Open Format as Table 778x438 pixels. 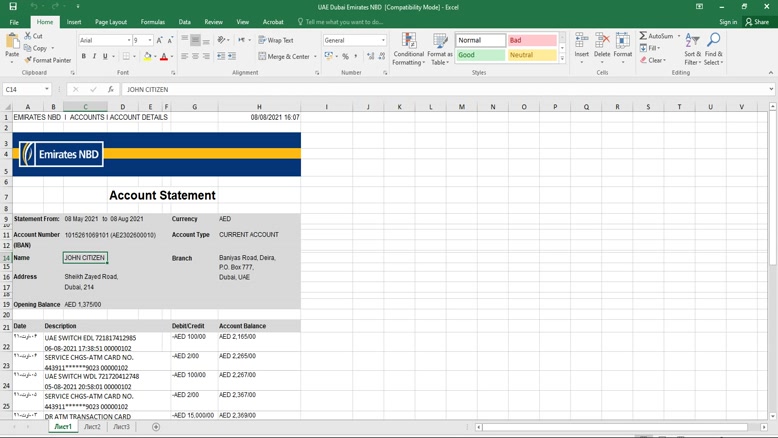pyautogui.click(x=440, y=49)
